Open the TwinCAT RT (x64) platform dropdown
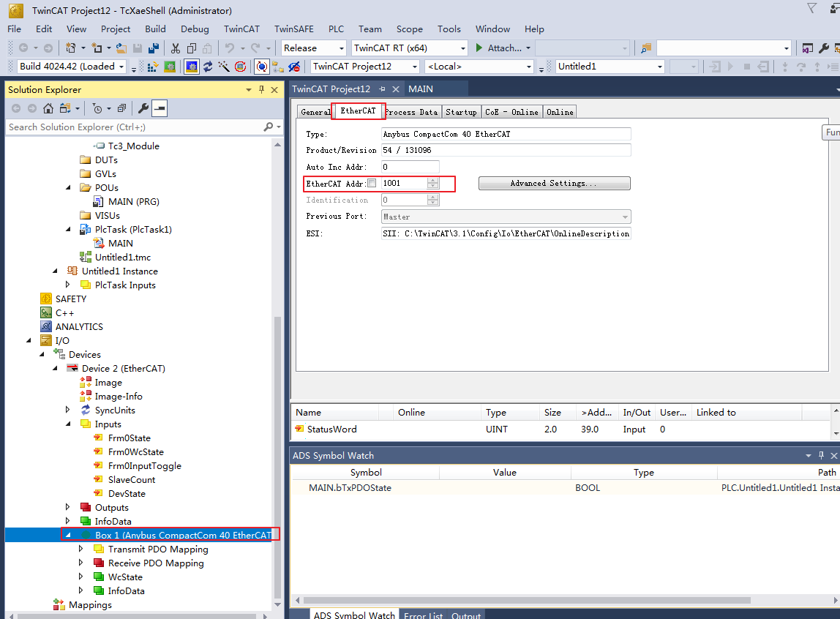 (463, 48)
